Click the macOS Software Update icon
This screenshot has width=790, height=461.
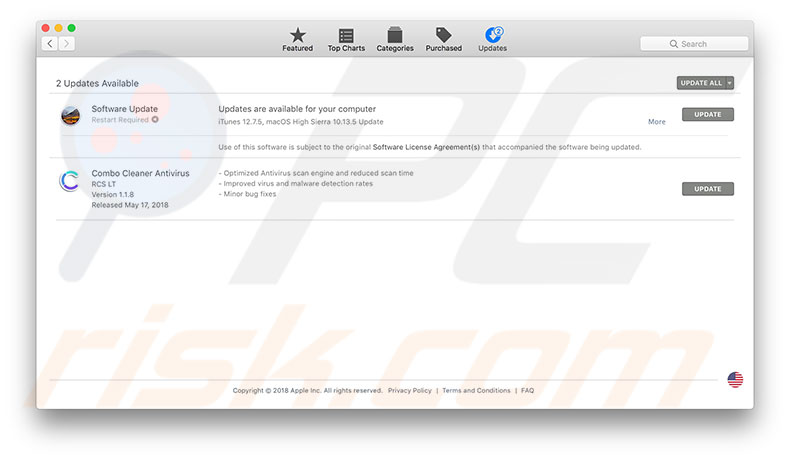coord(71,115)
